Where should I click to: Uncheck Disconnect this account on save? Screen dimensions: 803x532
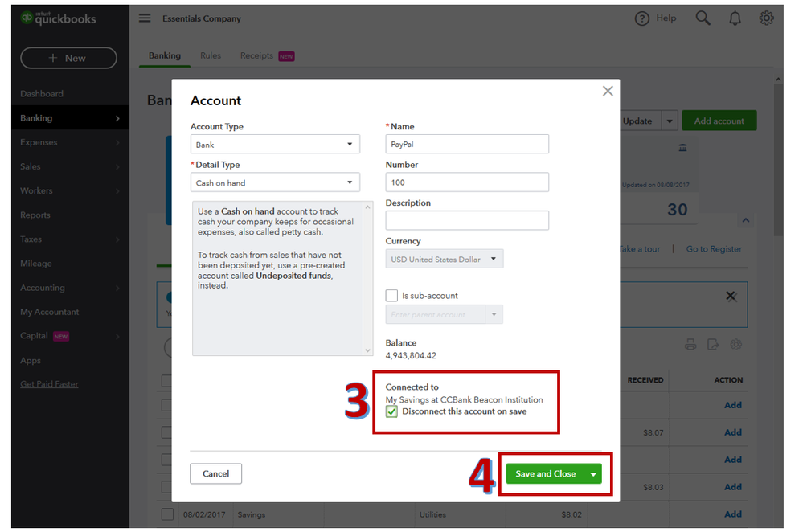click(391, 411)
